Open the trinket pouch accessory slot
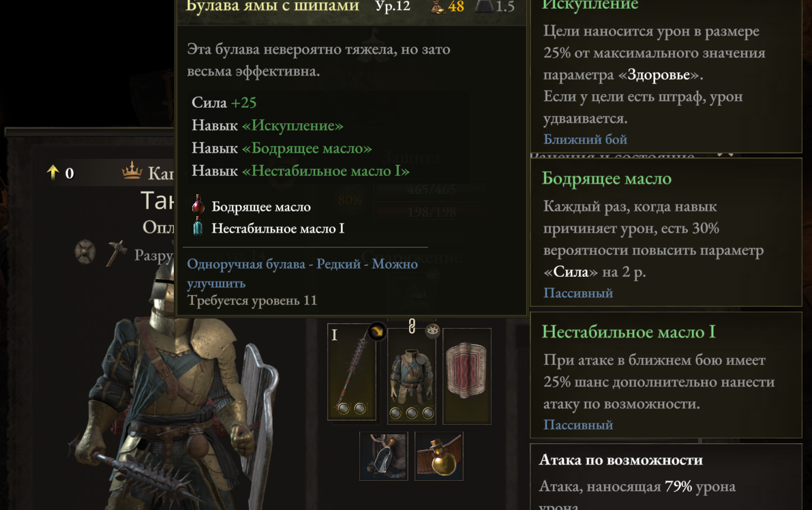Image resolution: width=812 pixels, height=510 pixels. pos(384,455)
